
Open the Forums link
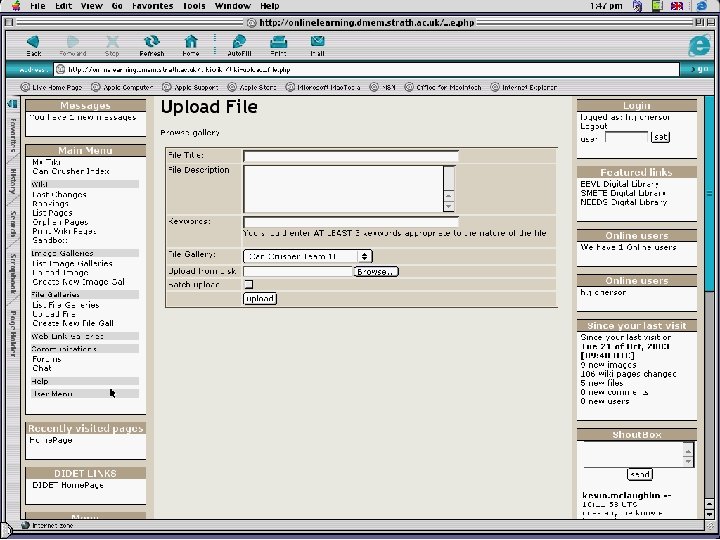point(46,359)
